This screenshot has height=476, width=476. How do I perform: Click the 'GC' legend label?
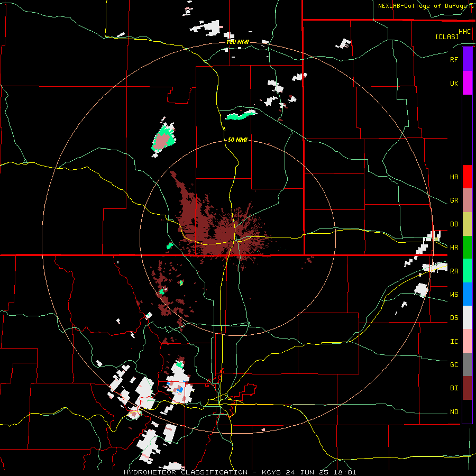[454, 365]
